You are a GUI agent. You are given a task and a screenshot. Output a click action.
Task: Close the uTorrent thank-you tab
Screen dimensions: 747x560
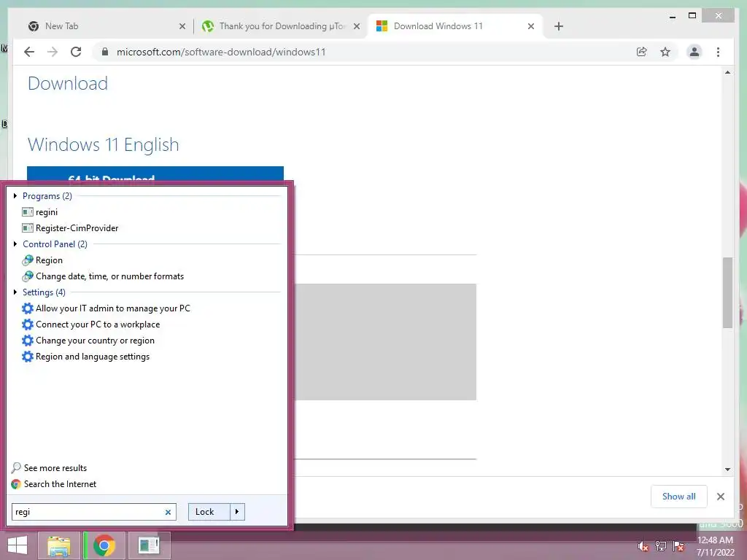click(356, 26)
